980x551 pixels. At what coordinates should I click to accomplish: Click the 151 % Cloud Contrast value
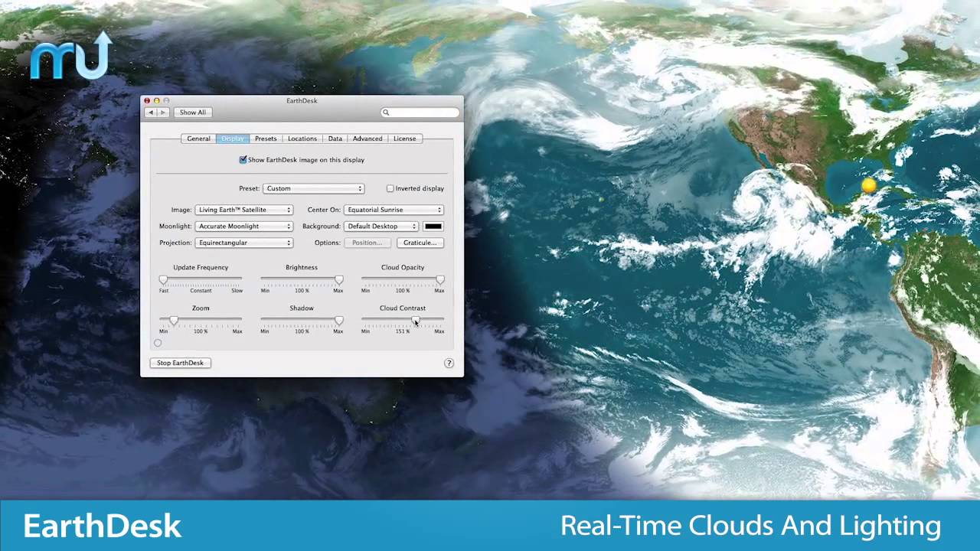(x=403, y=331)
